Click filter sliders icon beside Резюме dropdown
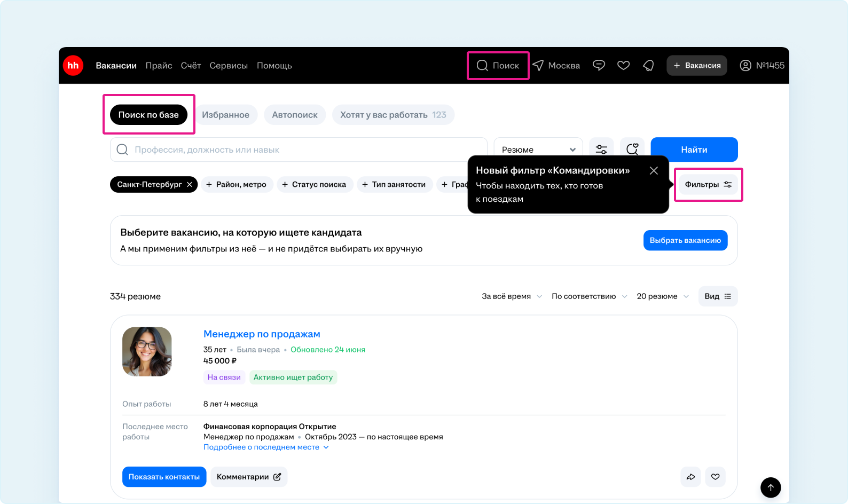 (x=601, y=149)
